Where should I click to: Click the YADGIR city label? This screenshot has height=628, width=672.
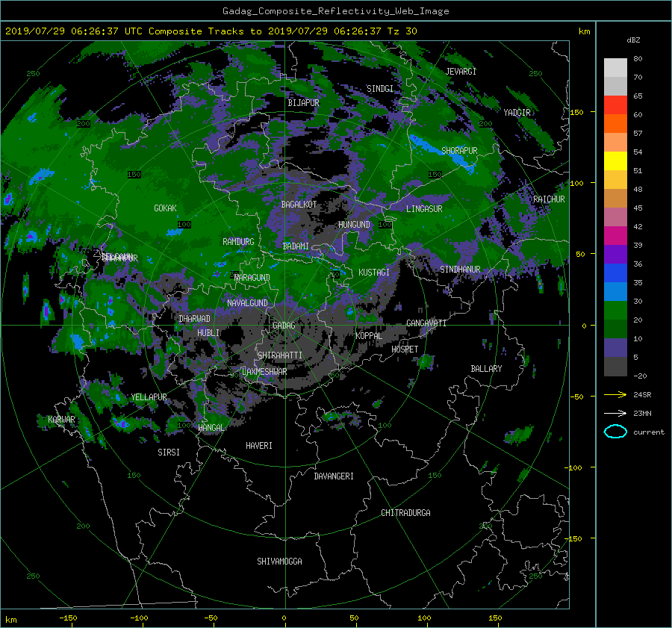coord(517,113)
